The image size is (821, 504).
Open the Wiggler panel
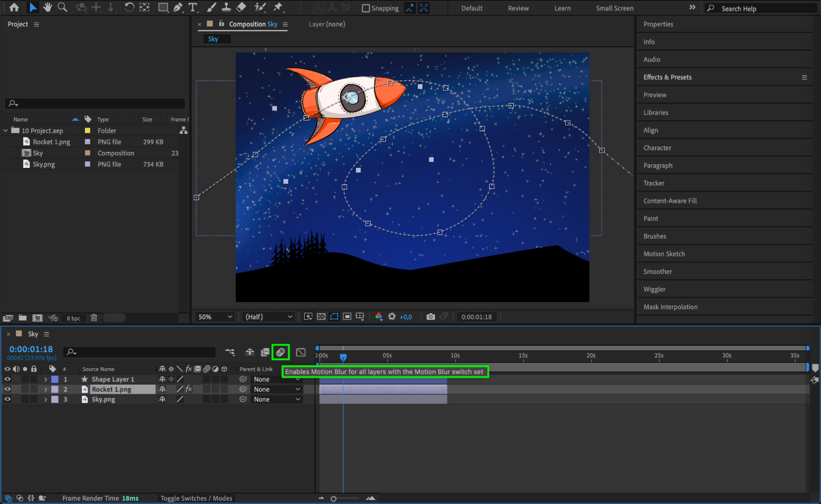654,289
